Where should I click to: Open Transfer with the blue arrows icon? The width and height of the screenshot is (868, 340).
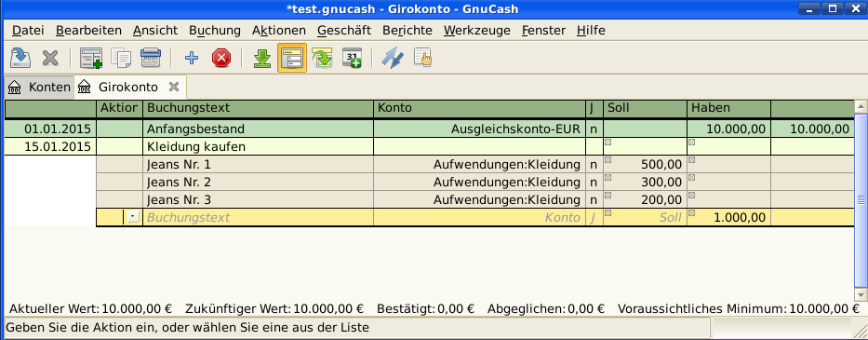[393, 58]
